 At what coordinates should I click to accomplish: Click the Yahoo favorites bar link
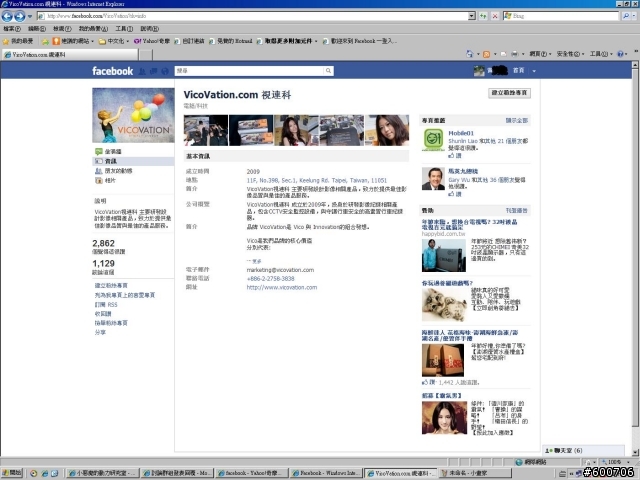pos(152,41)
